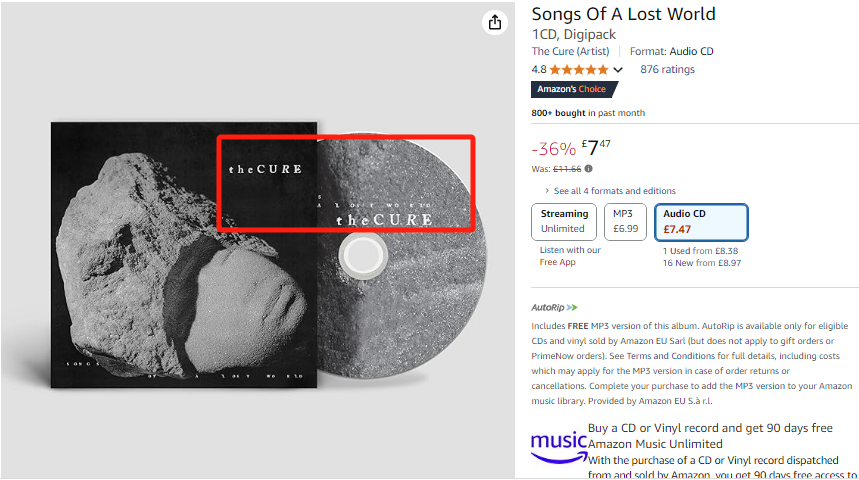Image resolution: width=859 pixels, height=480 pixels.
Task: Select the Streaming Unlimited format option
Action: pyautogui.click(x=564, y=221)
